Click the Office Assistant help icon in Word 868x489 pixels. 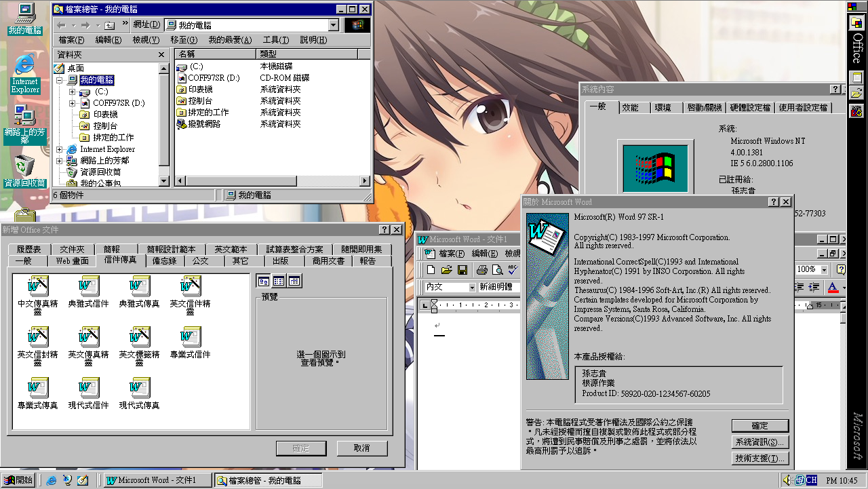[x=842, y=269]
